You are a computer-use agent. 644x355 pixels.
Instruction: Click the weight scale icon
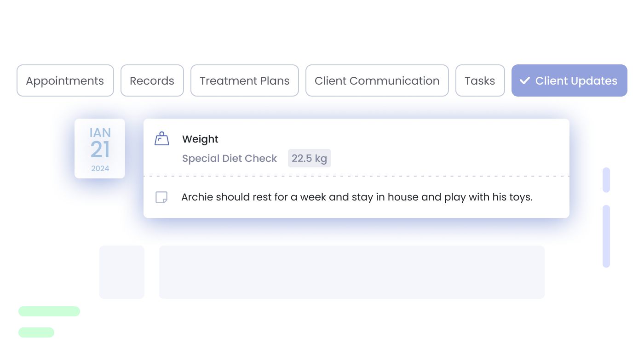(161, 139)
